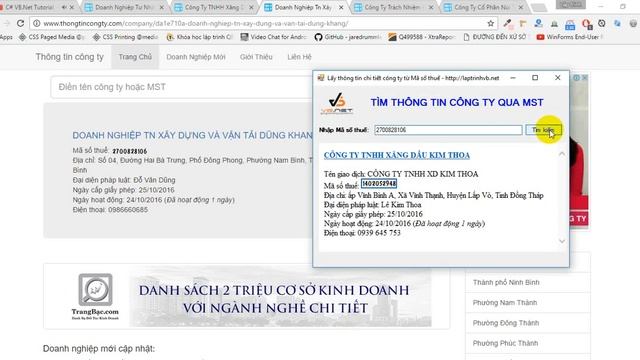Open ĐƯỜNG ĐẾN XỨ SỞ bookmark
Image resolution: width=640 pixels, height=360 pixels.
click(495, 37)
